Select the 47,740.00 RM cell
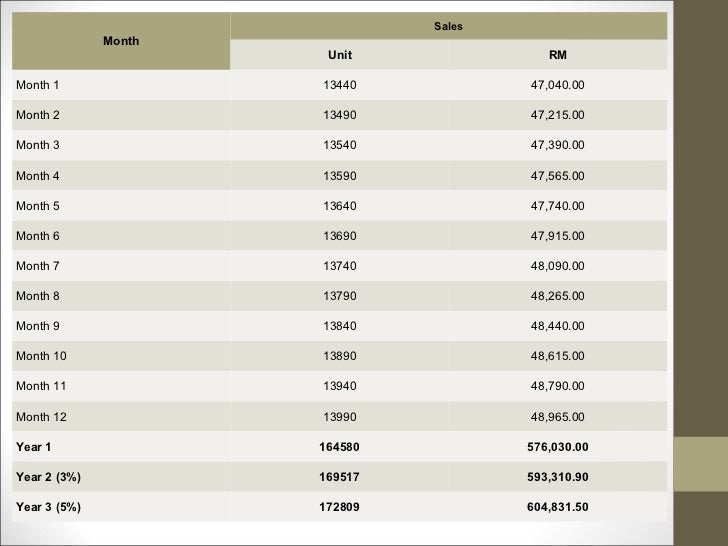Screen dimensions: 728x546 (557, 206)
